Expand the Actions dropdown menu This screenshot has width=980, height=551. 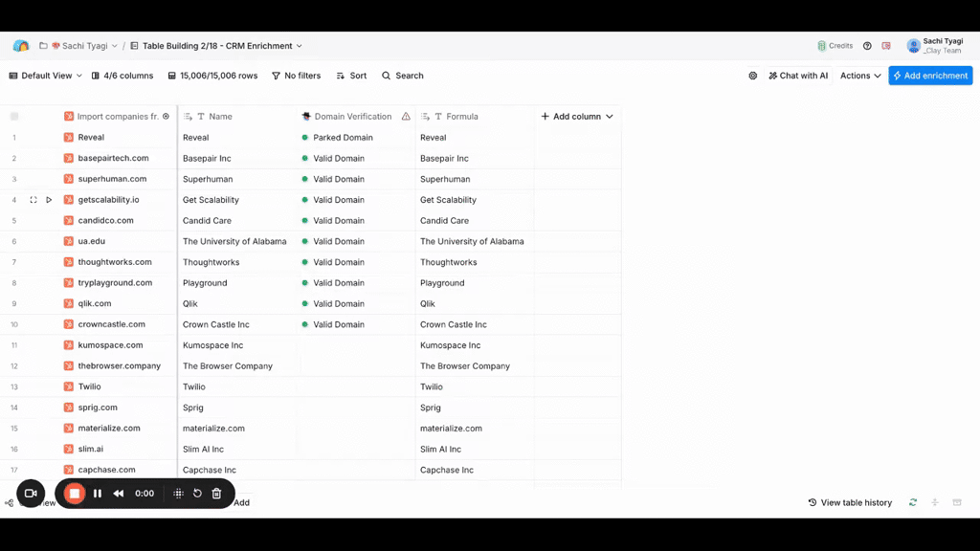tap(860, 76)
